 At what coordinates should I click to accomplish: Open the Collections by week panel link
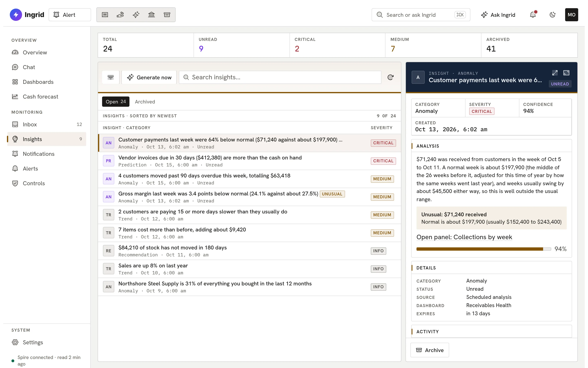tap(464, 237)
